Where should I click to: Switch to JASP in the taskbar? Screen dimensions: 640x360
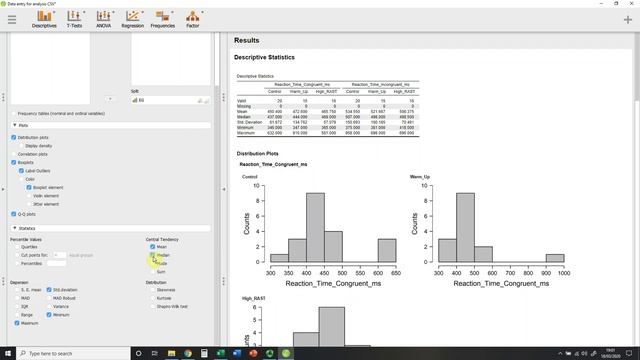[x=286, y=353]
